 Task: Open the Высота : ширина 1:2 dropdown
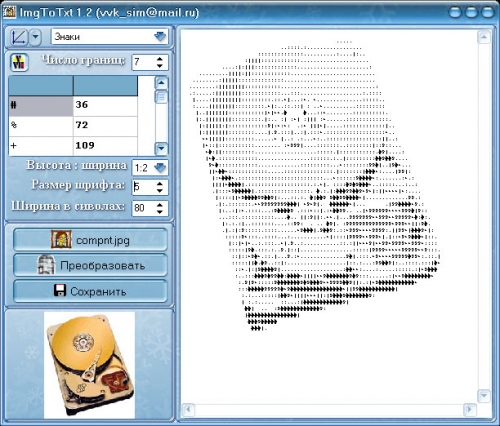coord(160,168)
